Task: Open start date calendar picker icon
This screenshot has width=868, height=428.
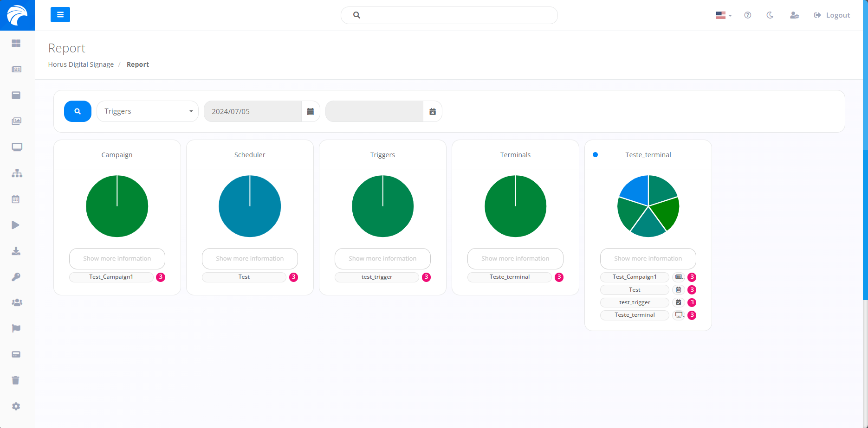Action: (311, 111)
